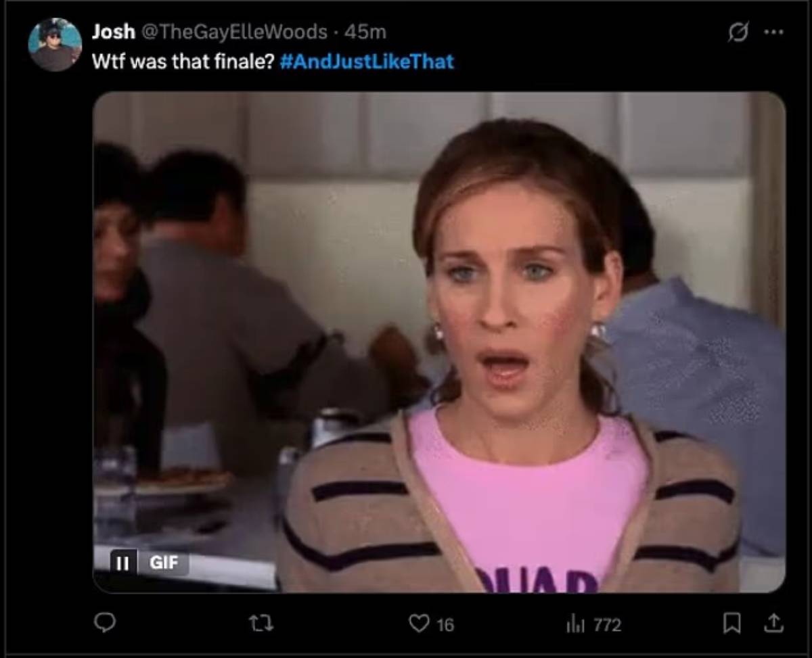Click the GIF label badge
This screenshot has width=812, height=658.
(x=163, y=563)
